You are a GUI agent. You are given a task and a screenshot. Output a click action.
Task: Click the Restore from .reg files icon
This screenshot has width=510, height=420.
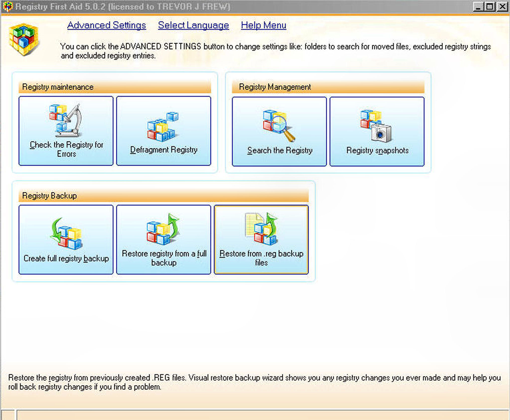(262, 228)
